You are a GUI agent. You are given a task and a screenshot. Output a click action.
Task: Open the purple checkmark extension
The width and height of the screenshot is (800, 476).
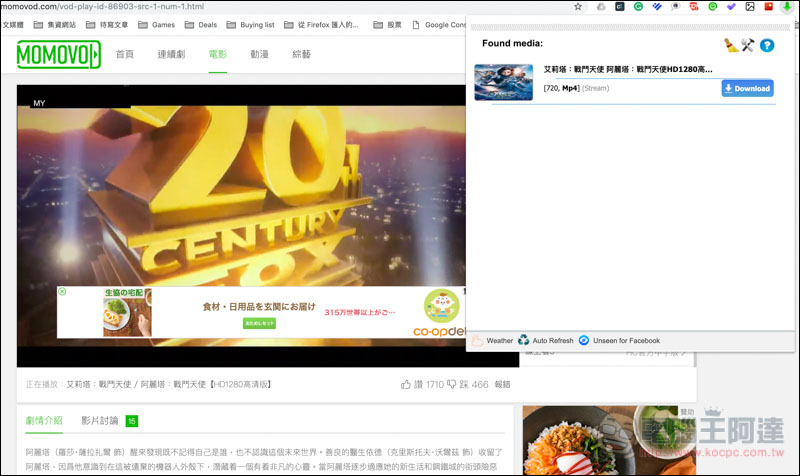pos(731,7)
